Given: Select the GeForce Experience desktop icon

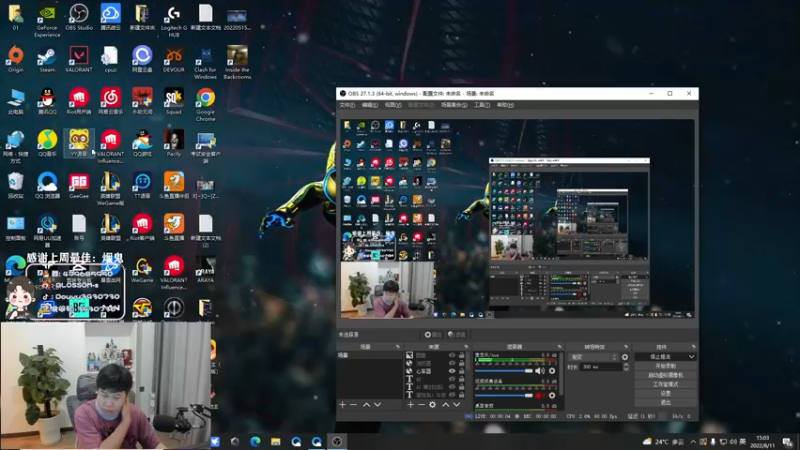Looking at the screenshot, I should 47,20.
